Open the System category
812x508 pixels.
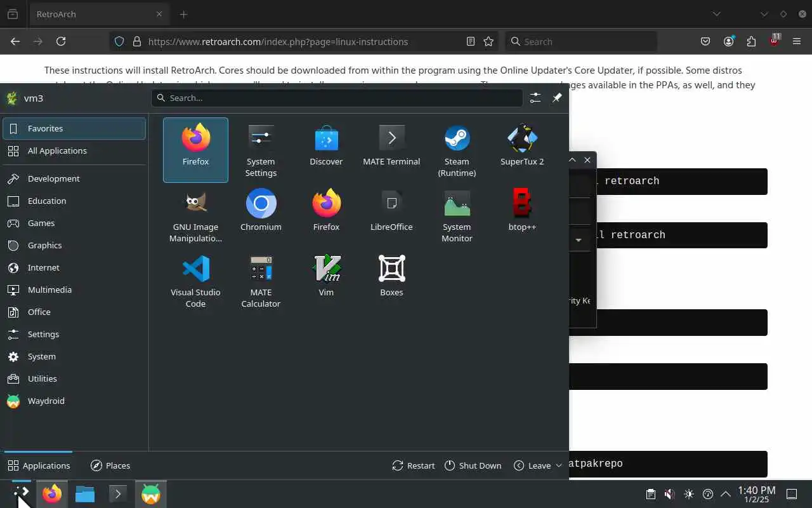(74, 356)
